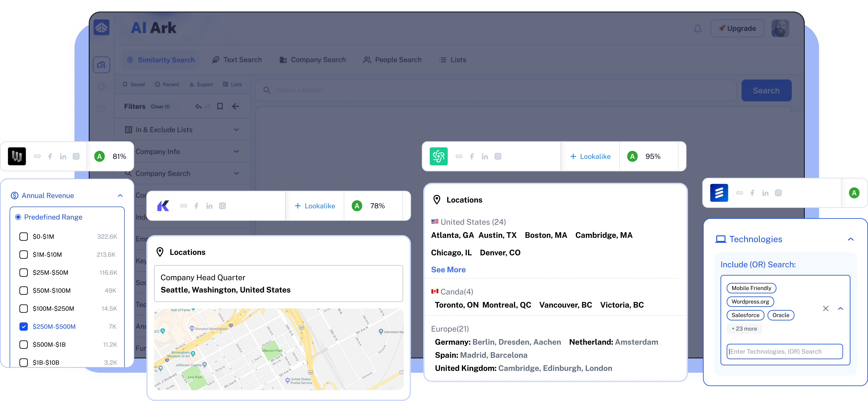
Task: Collapse the Filters panel with back arrow
Action: point(235,107)
